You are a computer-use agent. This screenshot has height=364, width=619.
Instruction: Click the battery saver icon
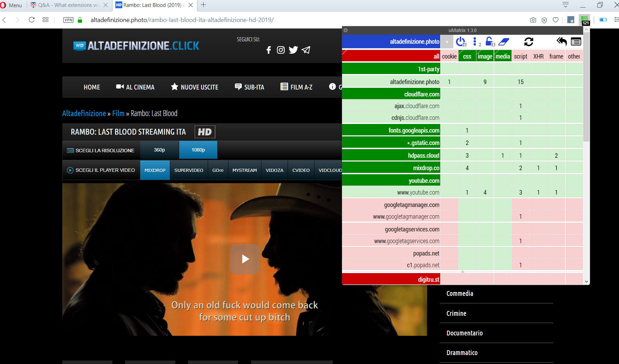(603, 20)
